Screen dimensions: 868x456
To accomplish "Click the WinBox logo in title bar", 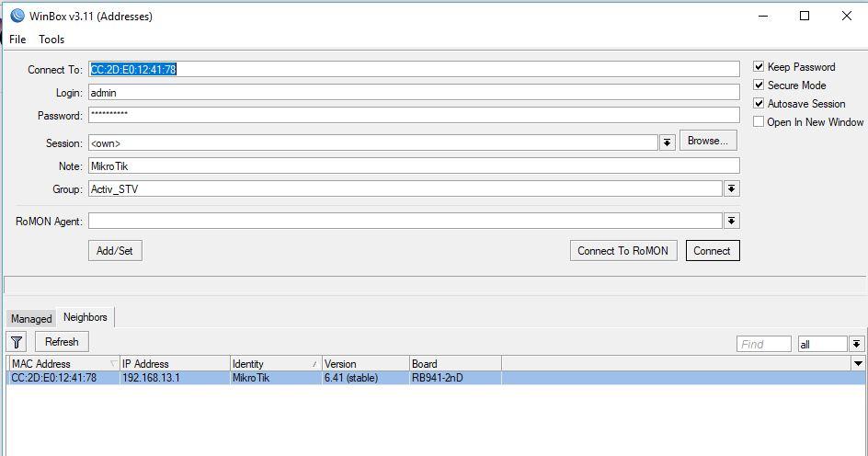I will click(17, 16).
